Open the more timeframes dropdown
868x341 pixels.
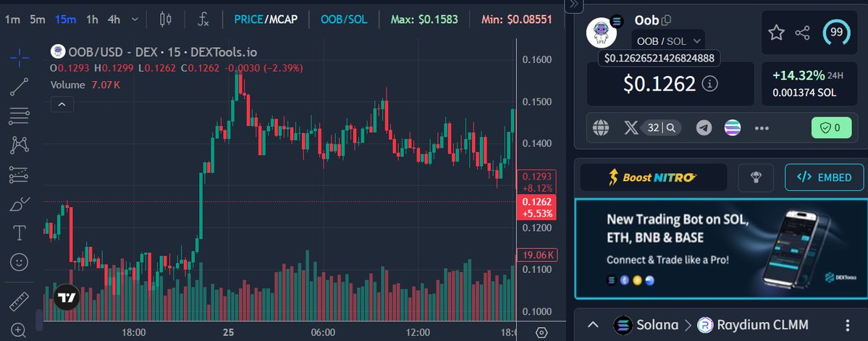(x=135, y=20)
